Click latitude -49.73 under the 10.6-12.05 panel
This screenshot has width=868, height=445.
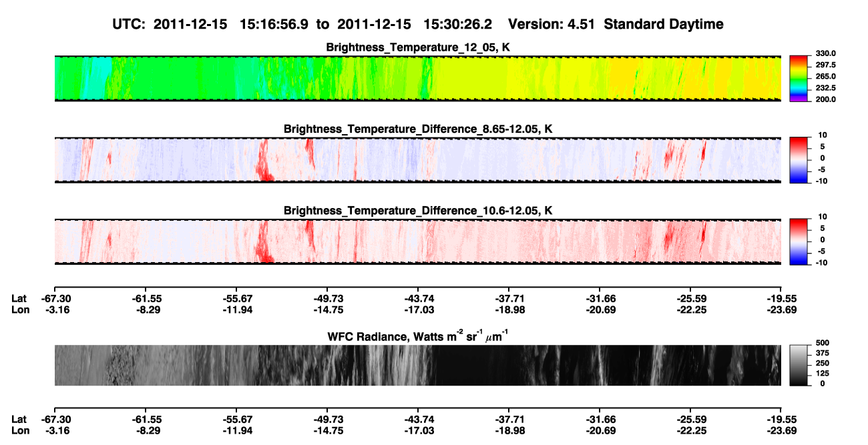coord(327,298)
